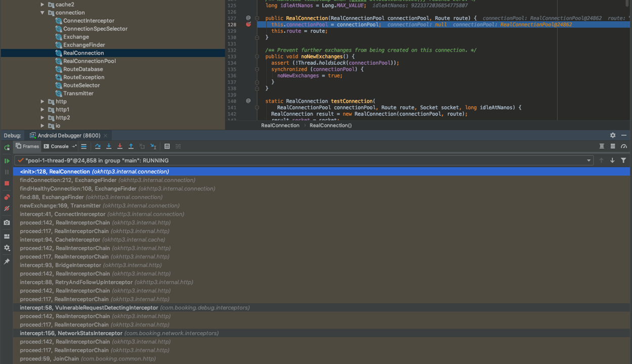Screen dimensions: 632x364
Task: Expand the io package node
Action: [x=43, y=126]
